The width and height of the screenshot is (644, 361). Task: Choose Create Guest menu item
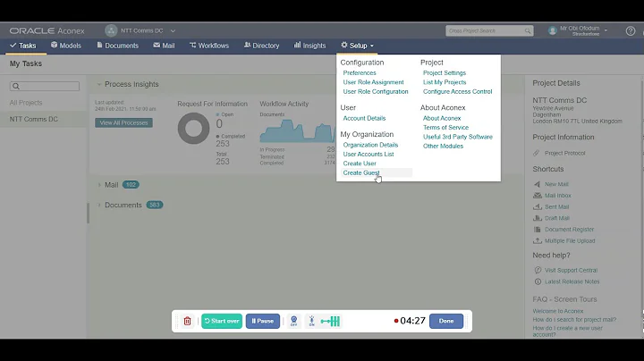click(361, 172)
